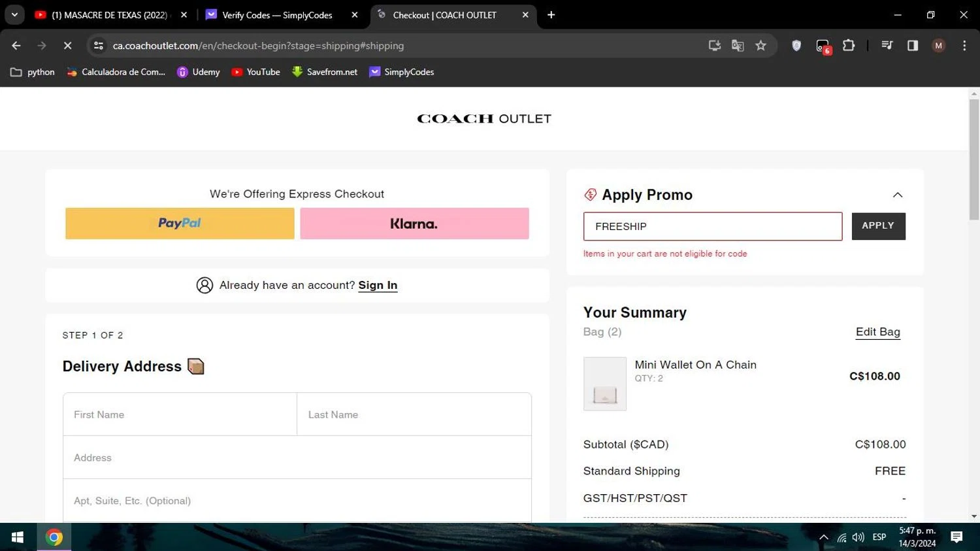Open the media controls icon
980x551 pixels.
click(887, 46)
